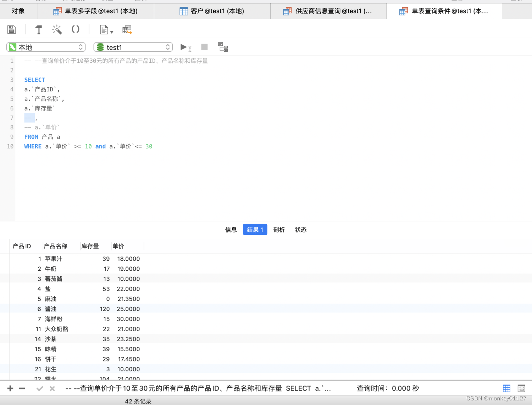Click the 53 stock quantity cell

[95, 289]
